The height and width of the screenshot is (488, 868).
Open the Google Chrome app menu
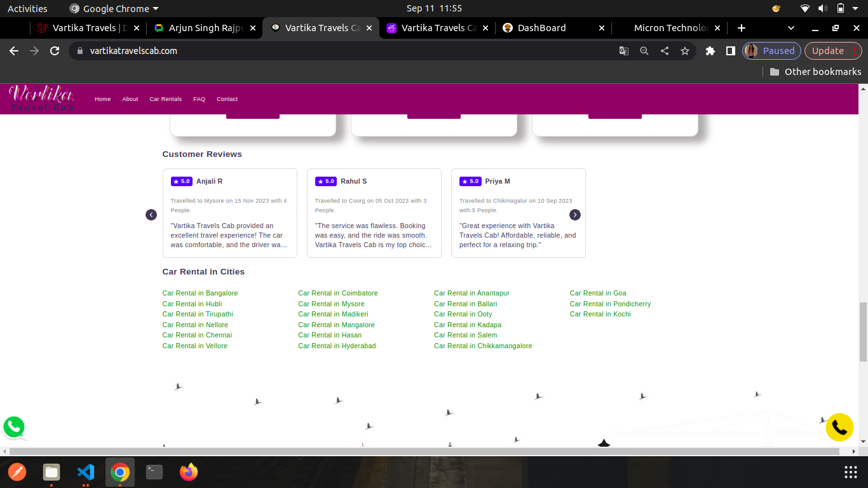pyautogui.click(x=114, y=8)
